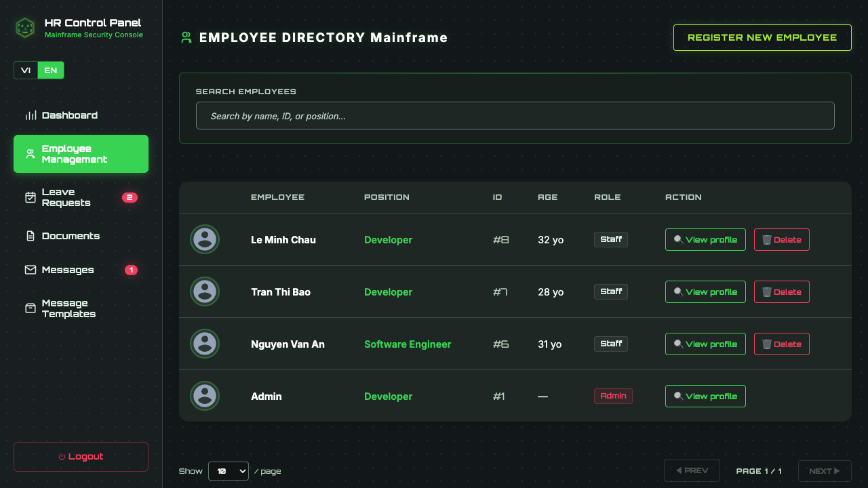Click the Admin row avatar
This screenshot has height=488, width=868.
tap(205, 396)
